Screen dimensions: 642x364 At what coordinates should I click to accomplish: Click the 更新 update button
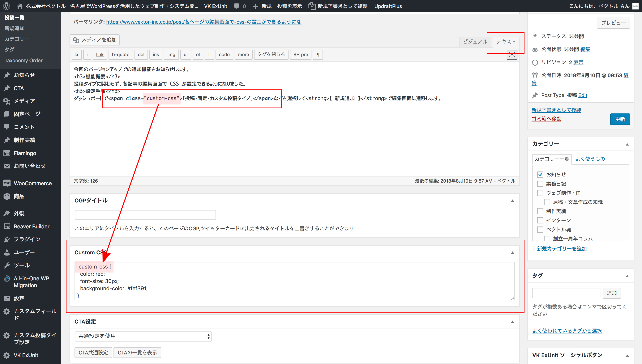(620, 119)
